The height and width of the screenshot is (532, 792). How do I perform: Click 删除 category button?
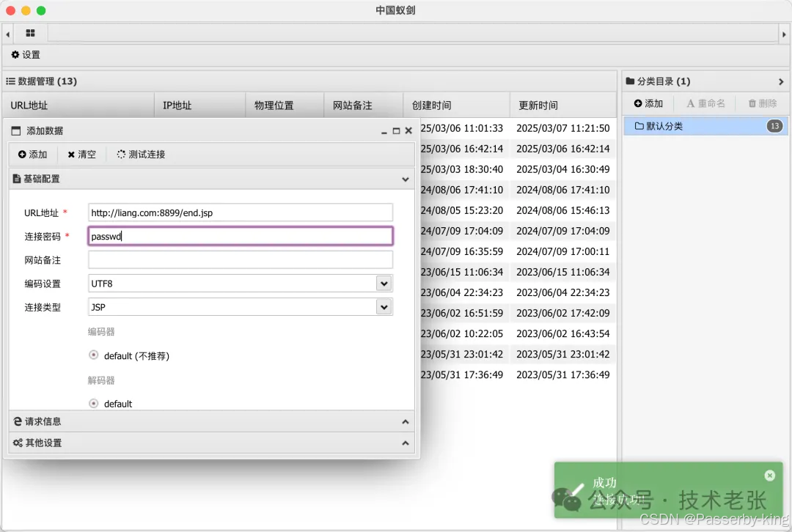tap(763, 103)
